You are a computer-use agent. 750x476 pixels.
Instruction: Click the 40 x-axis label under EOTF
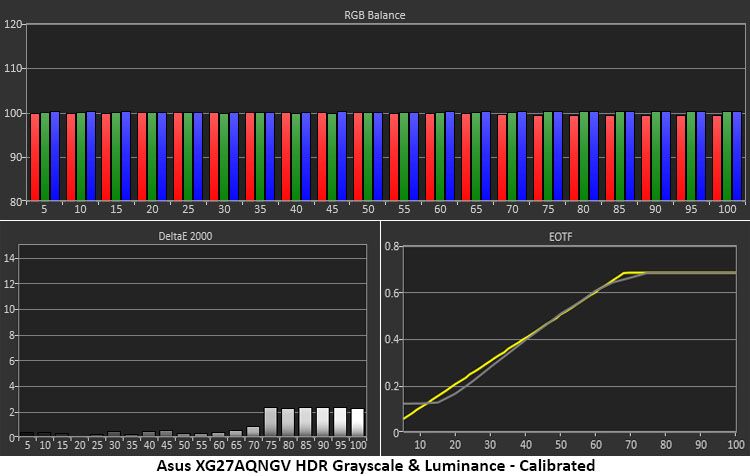526,444
